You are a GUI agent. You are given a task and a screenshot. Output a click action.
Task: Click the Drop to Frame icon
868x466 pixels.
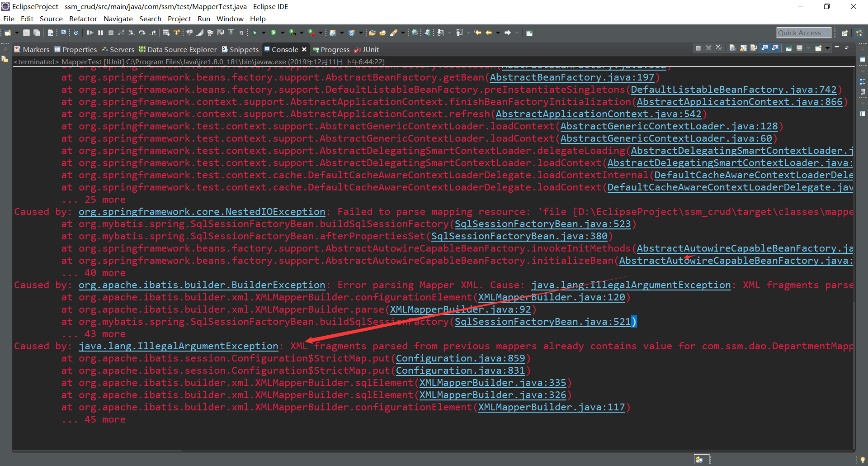(166, 33)
